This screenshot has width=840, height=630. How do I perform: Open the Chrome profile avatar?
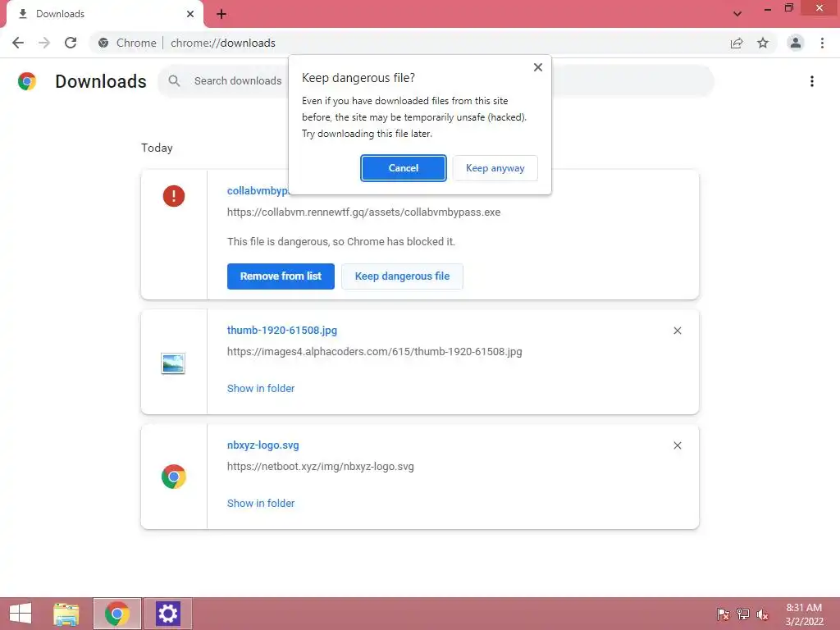coord(796,43)
